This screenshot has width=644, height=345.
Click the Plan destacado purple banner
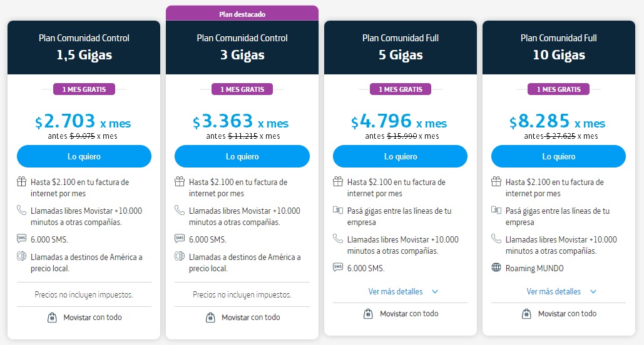[x=242, y=14]
